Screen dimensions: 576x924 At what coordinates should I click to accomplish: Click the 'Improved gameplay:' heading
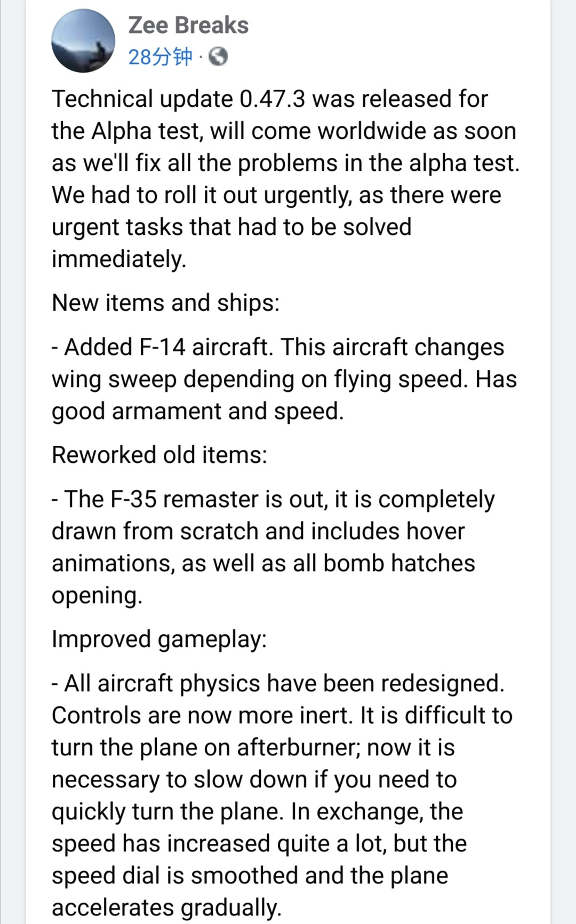159,639
